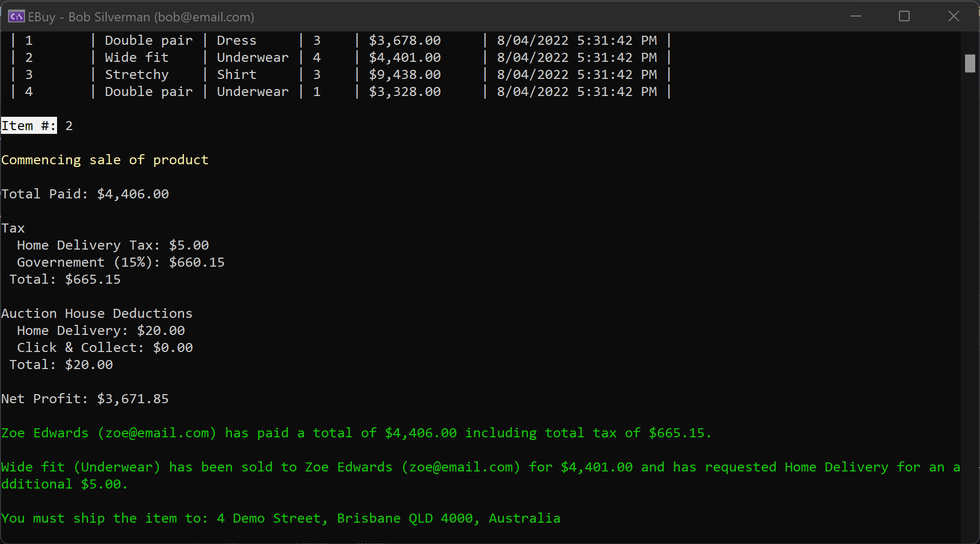Minimize the EBuy console window
Screen dimensions: 980x544
(856, 17)
